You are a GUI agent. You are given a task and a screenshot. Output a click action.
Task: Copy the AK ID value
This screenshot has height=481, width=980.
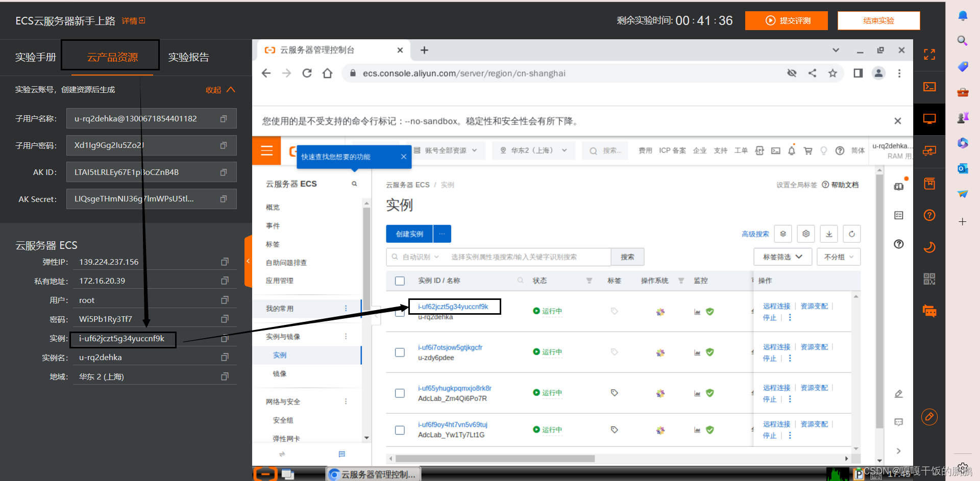click(x=224, y=172)
